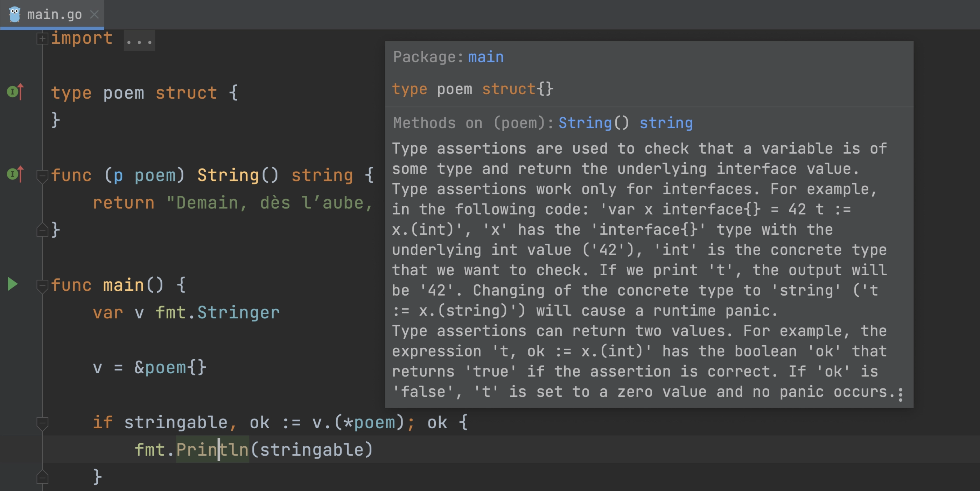Click 'fmt' qualifier in var v declaration

[x=170, y=312]
